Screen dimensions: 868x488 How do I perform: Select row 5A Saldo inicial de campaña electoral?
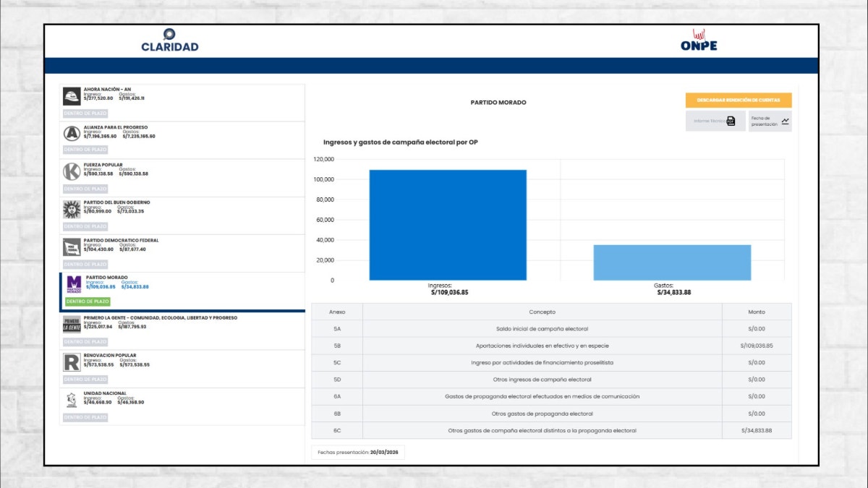(x=551, y=329)
